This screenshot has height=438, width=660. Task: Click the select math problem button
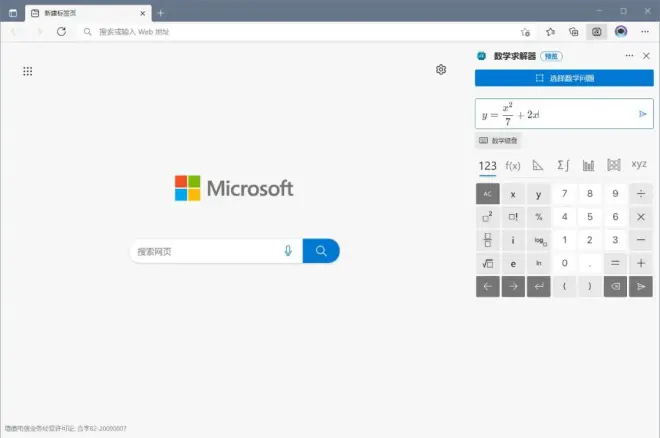tap(564, 78)
